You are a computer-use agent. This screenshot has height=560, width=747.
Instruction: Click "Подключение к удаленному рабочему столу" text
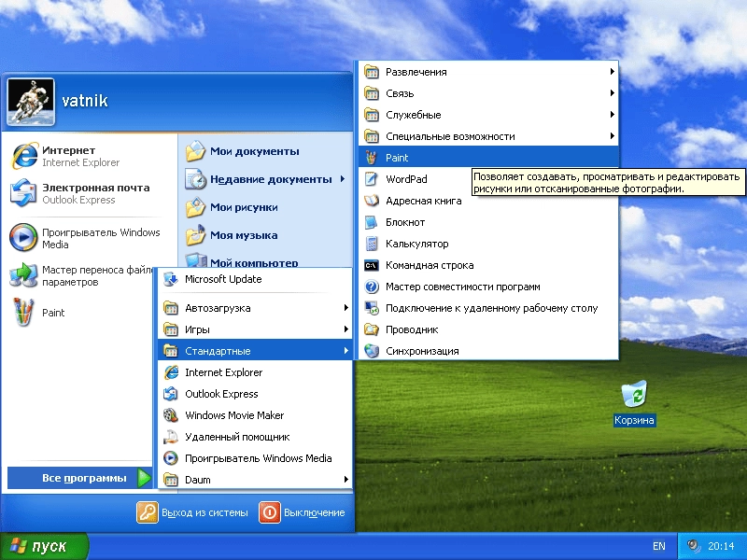click(x=492, y=308)
